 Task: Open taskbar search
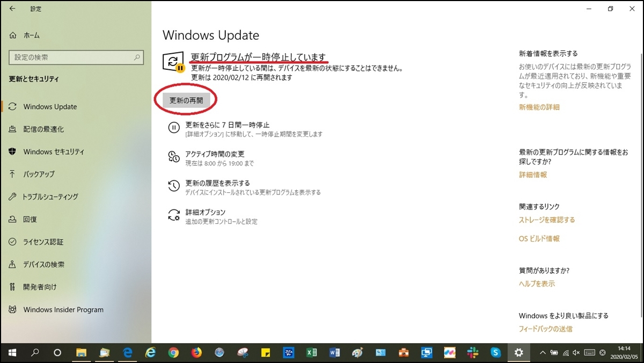coord(35,353)
